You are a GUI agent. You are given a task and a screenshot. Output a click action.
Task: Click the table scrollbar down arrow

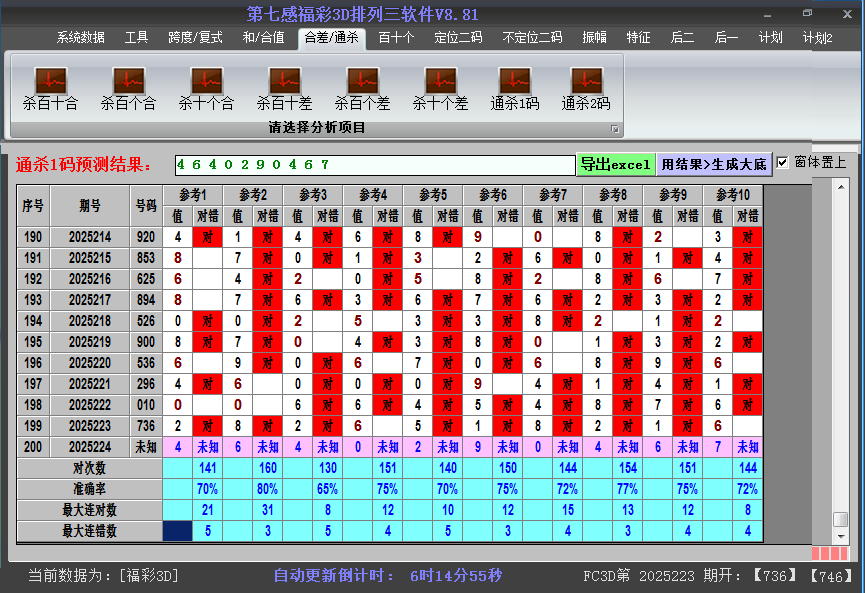[x=841, y=536]
